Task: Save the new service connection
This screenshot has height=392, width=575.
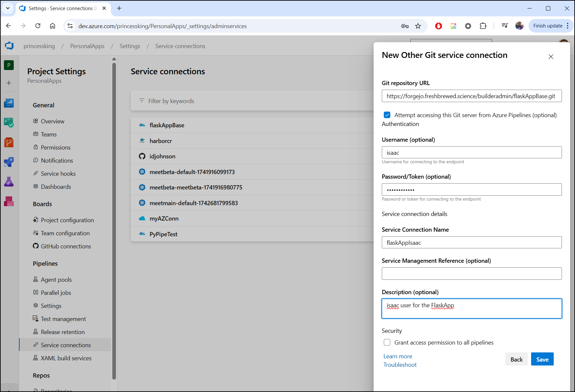Action: click(x=542, y=359)
